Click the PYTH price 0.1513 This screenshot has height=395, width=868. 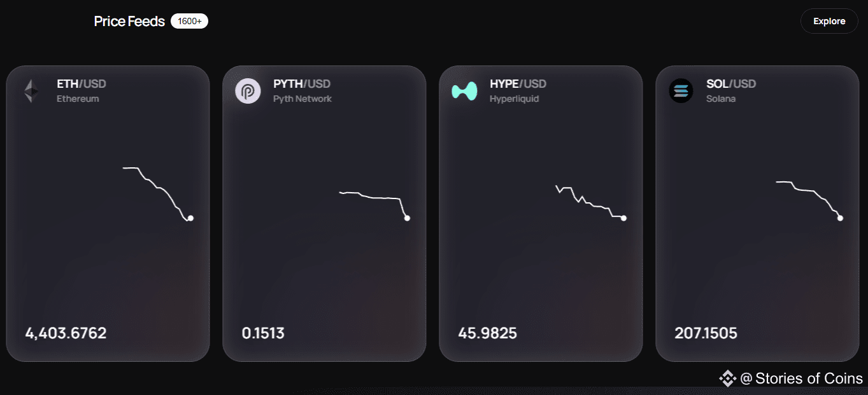pyautogui.click(x=263, y=333)
